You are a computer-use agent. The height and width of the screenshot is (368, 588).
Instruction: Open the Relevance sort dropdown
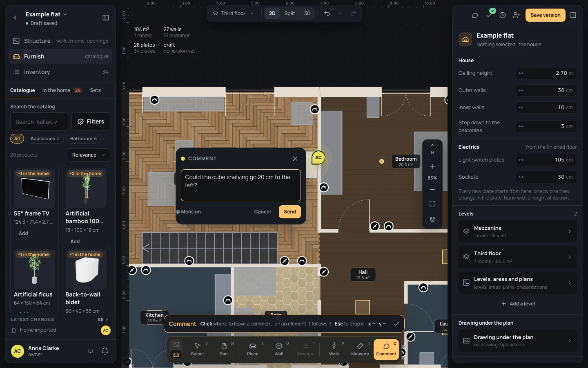pos(88,155)
